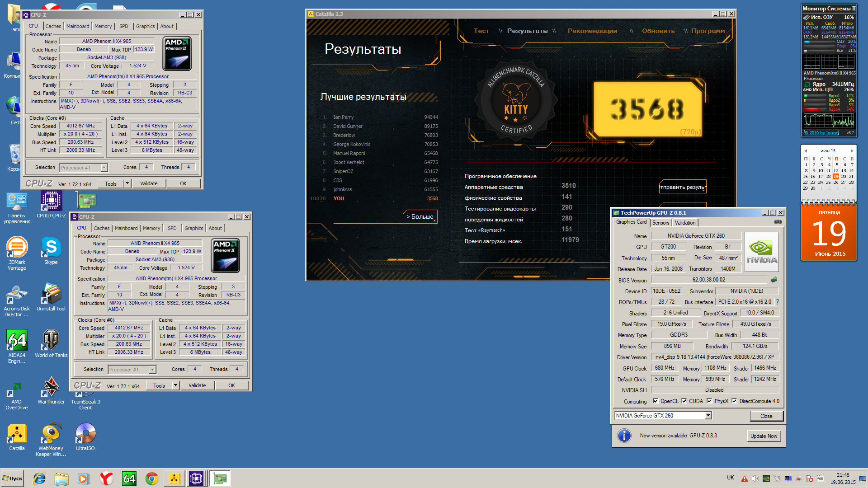Launch World of Tanks desktop icon
868x488 pixels.
coord(51,344)
